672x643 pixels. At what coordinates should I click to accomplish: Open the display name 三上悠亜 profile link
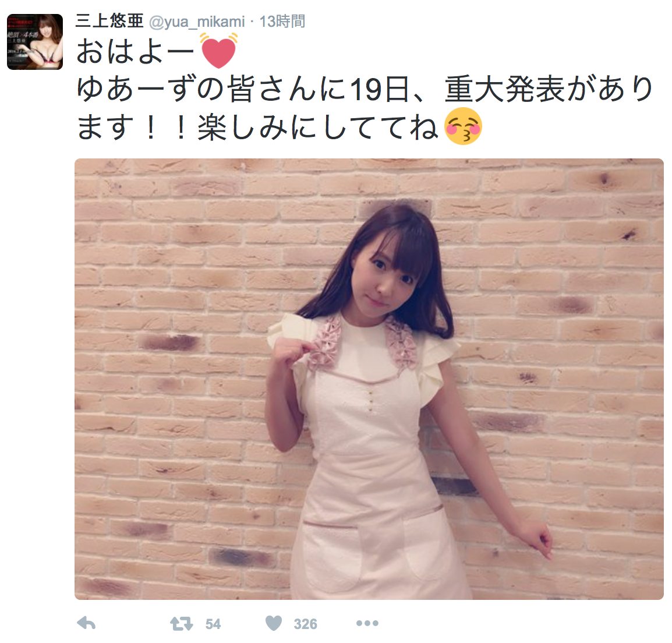[x=109, y=20]
